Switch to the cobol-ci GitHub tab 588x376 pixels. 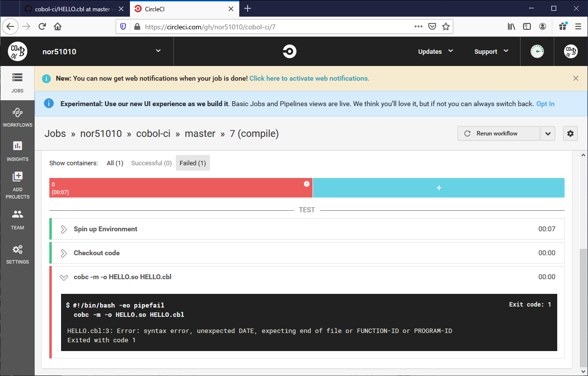[x=73, y=8]
